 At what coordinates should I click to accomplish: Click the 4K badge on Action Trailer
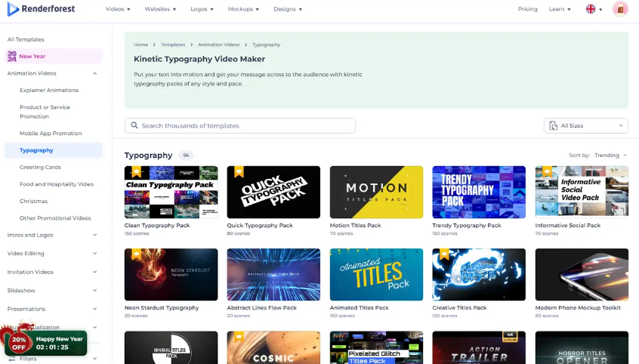coord(511,337)
